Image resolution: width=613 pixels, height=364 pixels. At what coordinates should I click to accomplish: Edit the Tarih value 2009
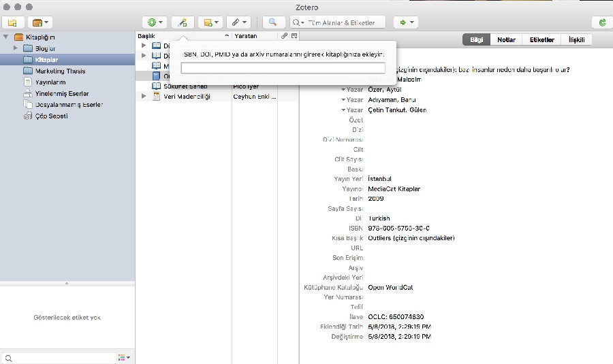click(x=376, y=199)
